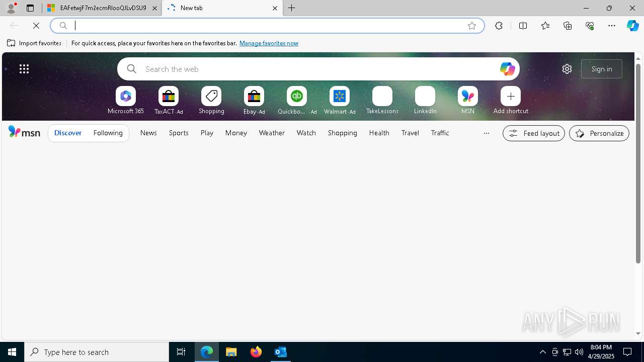Open Browser essentials heart icon
Image resolution: width=644 pixels, height=362 pixels.
pos(590,26)
